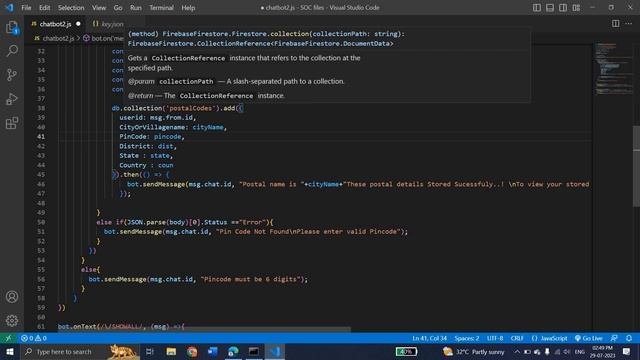
Task: Click the editor vertical scrollbar
Action: click(636, 165)
